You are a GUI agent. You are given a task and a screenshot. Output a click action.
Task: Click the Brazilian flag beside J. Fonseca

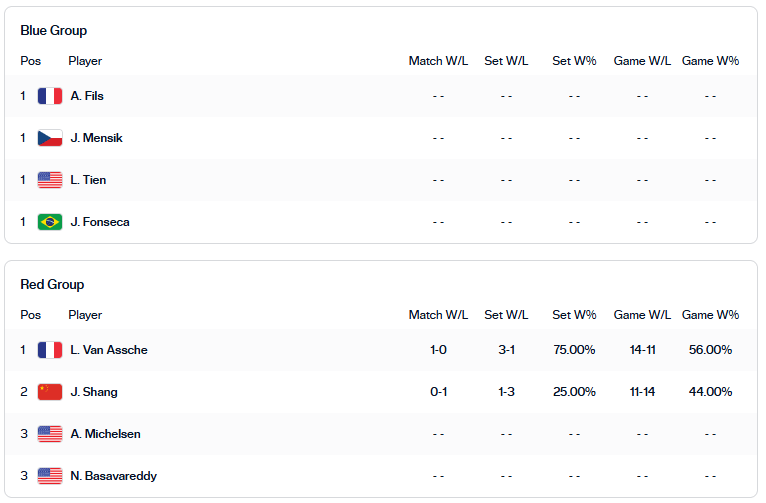[x=50, y=222]
